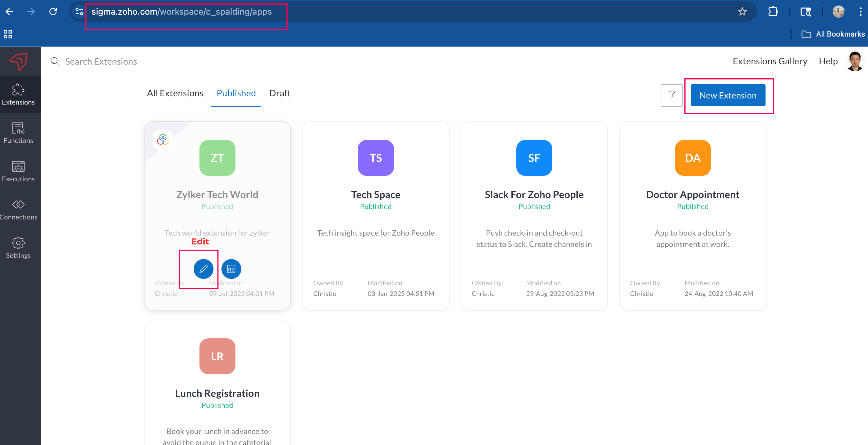Open the Tech Space extension card

coord(375,194)
